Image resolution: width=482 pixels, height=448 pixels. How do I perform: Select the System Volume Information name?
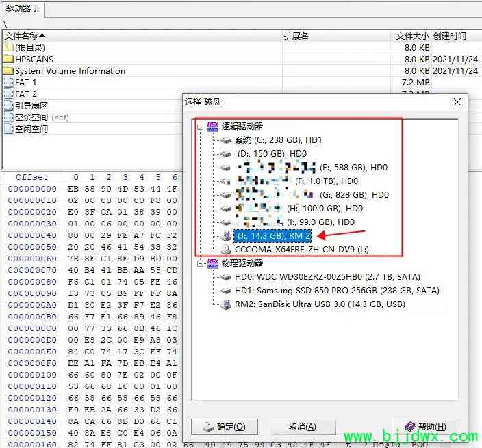[71, 70]
